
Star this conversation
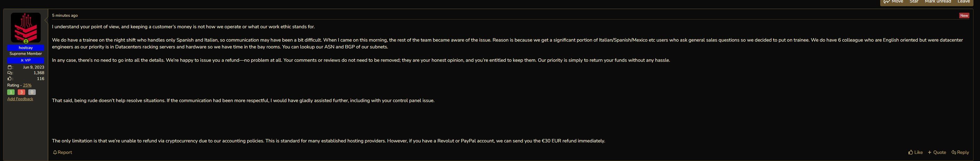914,2
